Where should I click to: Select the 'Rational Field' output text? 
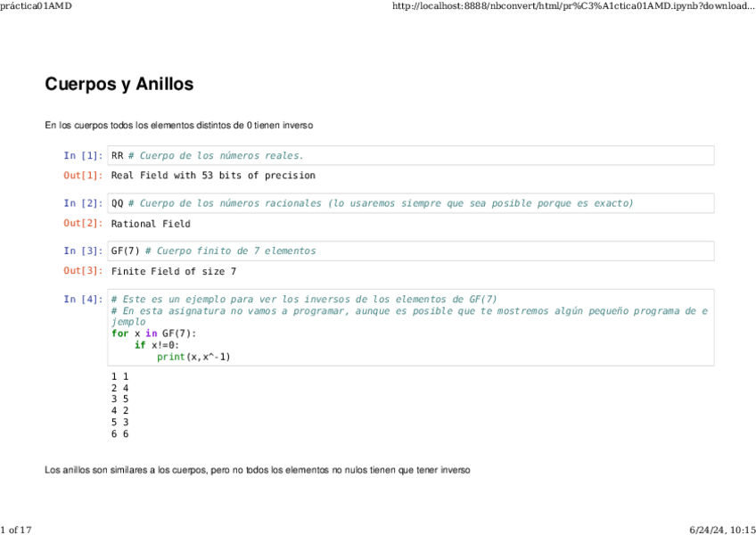coord(150,224)
